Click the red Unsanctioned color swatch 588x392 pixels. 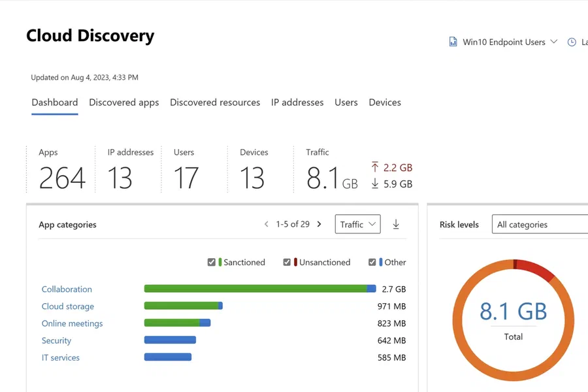point(295,262)
